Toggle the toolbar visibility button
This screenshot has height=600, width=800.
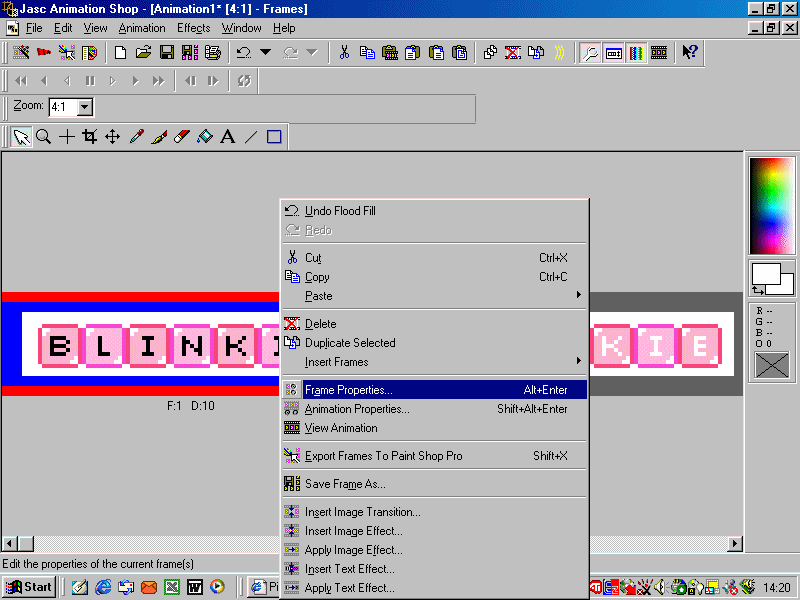(x=613, y=53)
